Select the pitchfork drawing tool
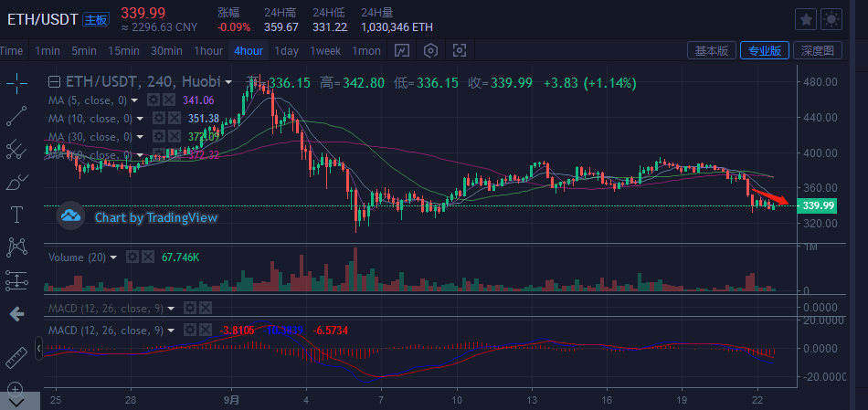 [16, 149]
